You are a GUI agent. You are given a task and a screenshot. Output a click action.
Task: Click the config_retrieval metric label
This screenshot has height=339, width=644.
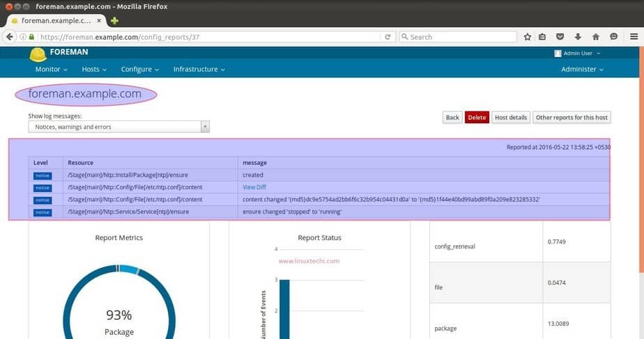[454, 246]
